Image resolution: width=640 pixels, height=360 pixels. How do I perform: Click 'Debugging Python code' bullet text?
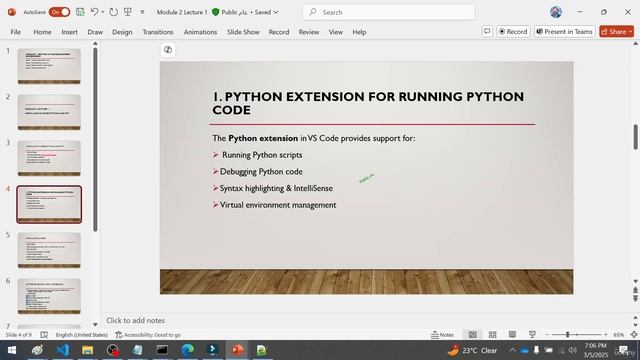tap(261, 172)
